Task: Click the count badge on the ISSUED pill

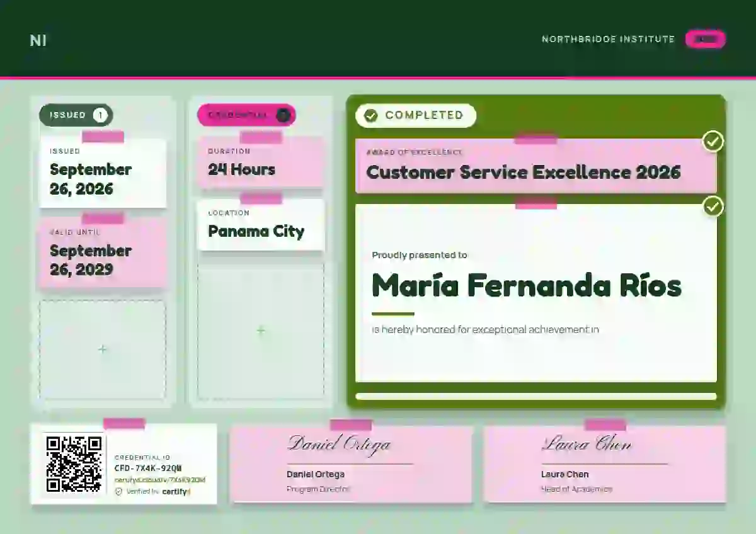Action: 100,115
